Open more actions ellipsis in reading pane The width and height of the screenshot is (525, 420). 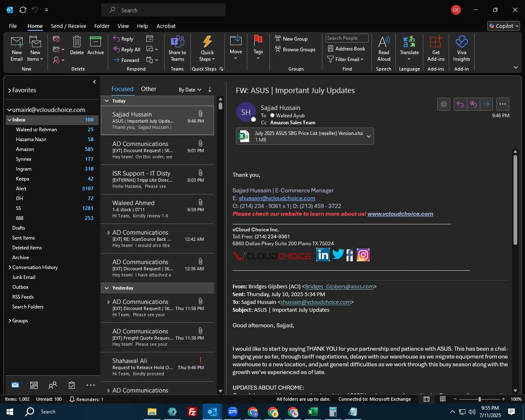(x=503, y=104)
